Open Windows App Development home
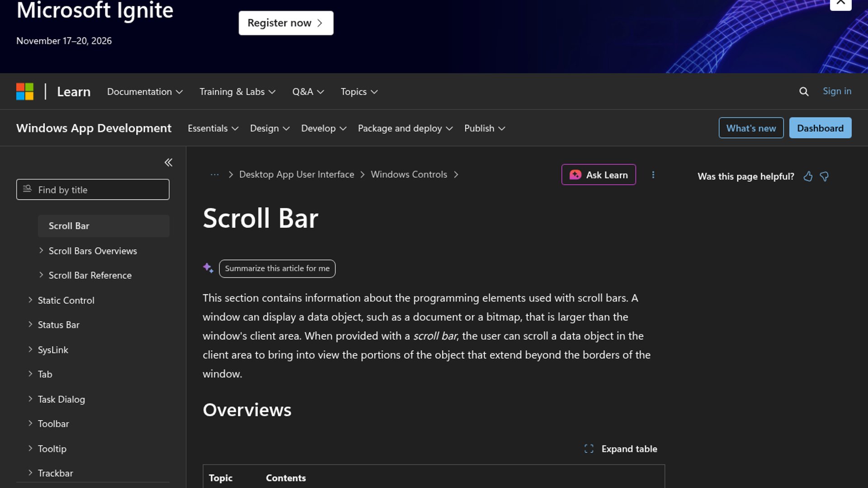The image size is (868, 488). click(94, 128)
